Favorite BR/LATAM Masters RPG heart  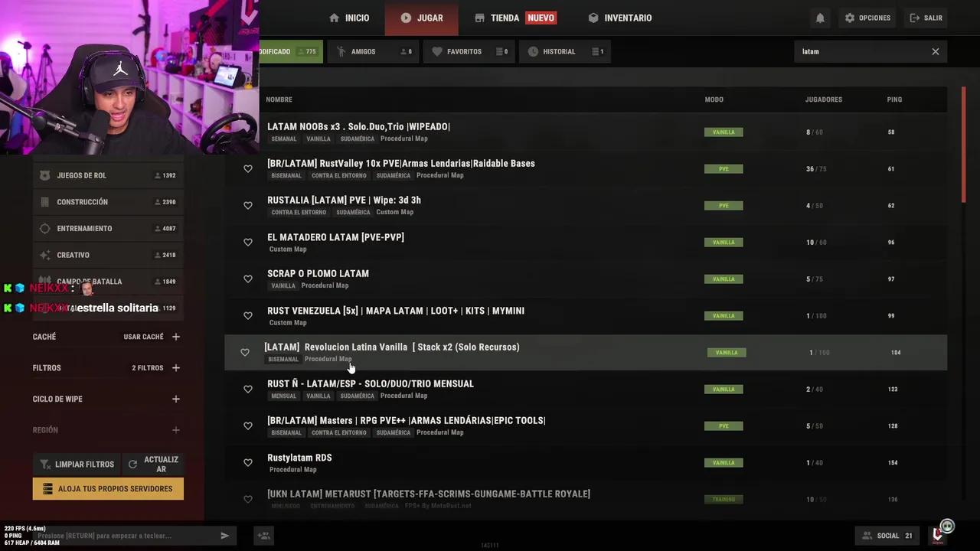point(248,425)
